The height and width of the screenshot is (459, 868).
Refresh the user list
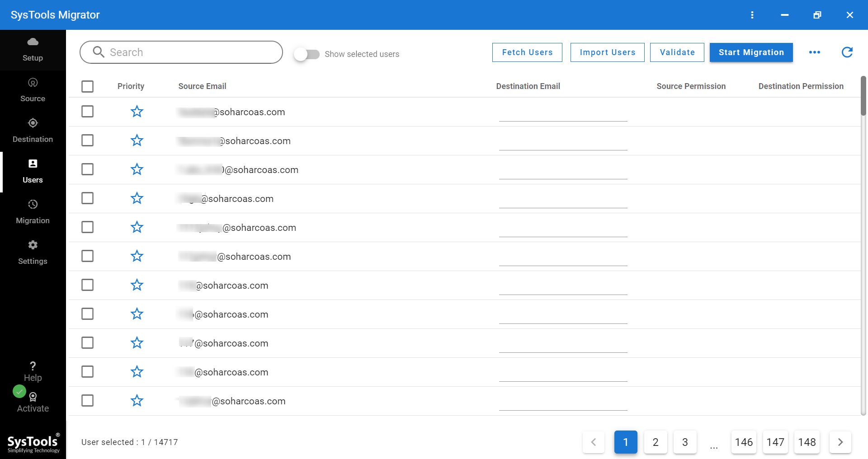click(848, 52)
